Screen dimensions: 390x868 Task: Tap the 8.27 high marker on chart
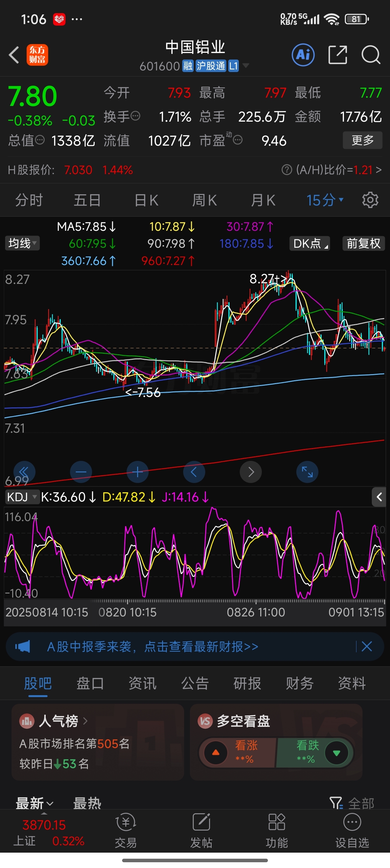point(268,279)
